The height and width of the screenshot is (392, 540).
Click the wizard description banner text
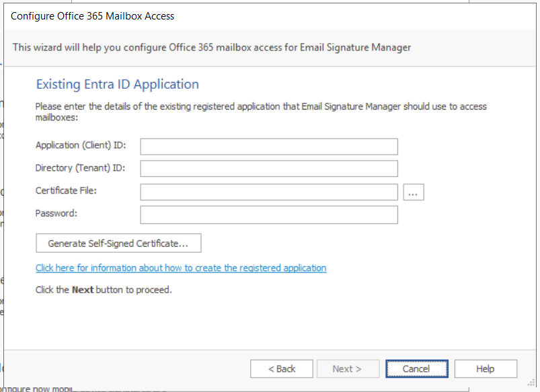click(x=212, y=48)
